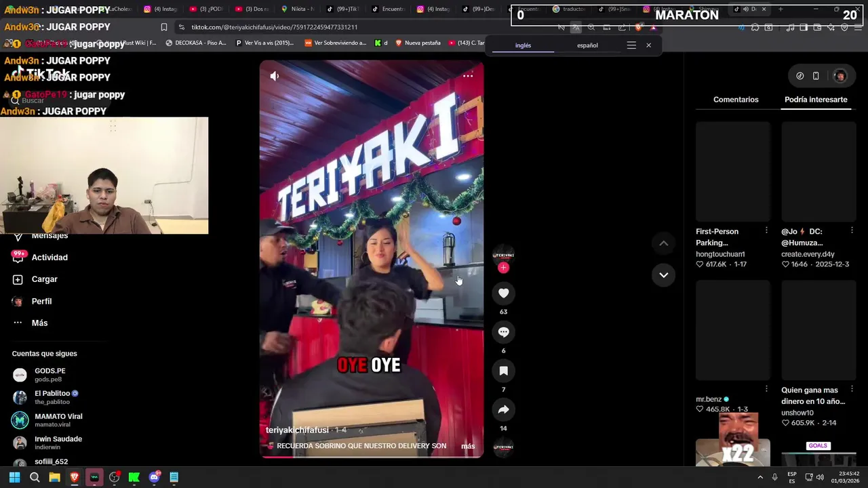Screen dimensions: 868x488
Task: Show hidden system tray icons
Action: [x=760, y=477]
